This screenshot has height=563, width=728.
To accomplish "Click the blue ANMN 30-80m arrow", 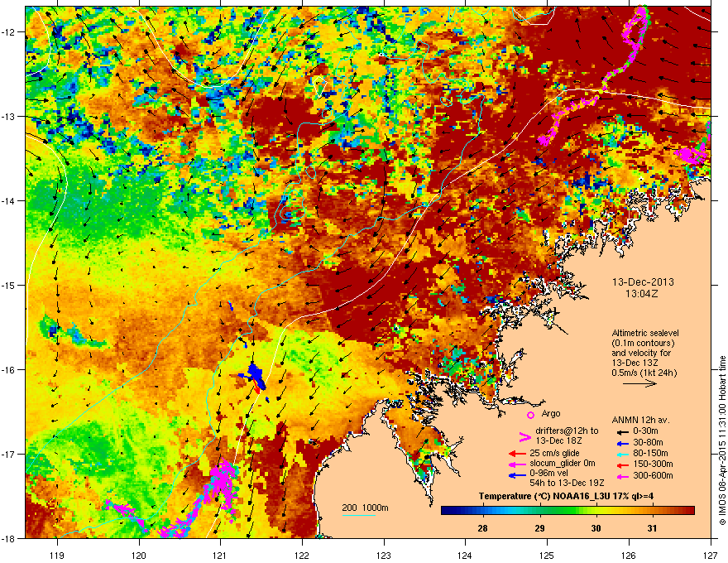I will 621,443.
